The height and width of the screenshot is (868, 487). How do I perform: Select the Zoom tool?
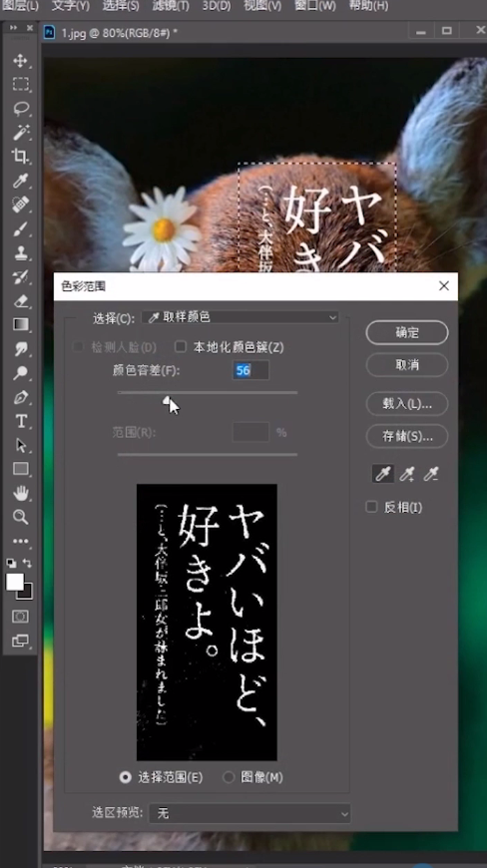[x=21, y=517]
